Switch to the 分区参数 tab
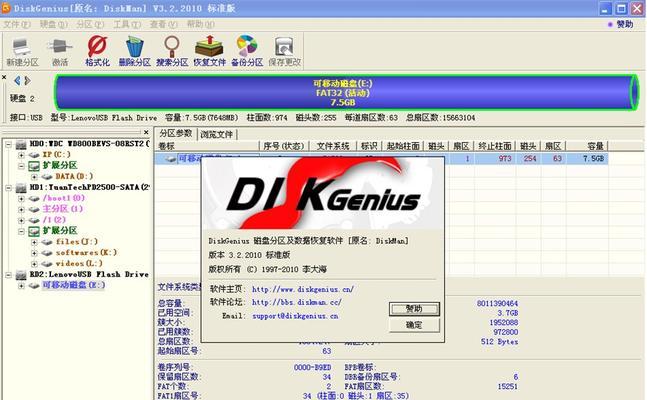The height and width of the screenshot is (400, 647). click(x=176, y=133)
